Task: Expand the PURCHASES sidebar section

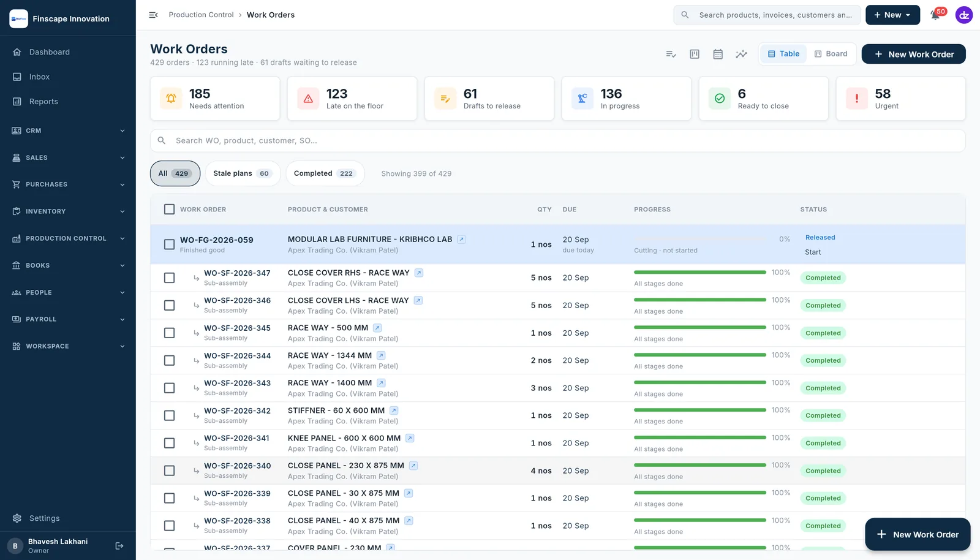Action: pyautogui.click(x=67, y=184)
